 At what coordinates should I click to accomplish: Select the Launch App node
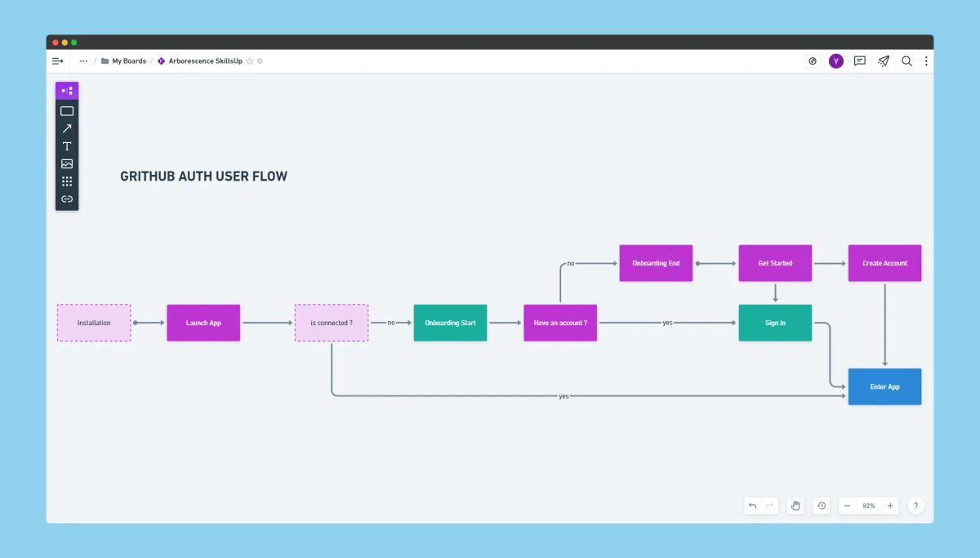(x=203, y=323)
